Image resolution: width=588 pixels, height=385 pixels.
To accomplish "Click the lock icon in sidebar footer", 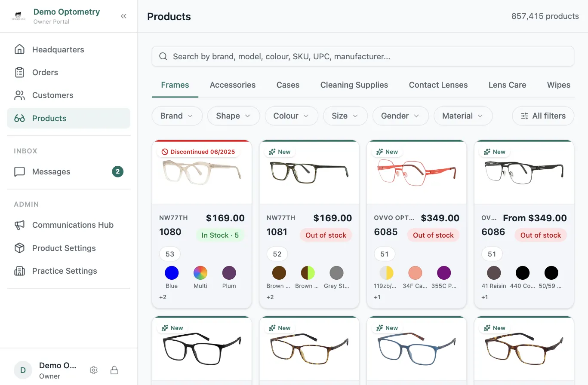I will pyautogui.click(x=114, y=370).
